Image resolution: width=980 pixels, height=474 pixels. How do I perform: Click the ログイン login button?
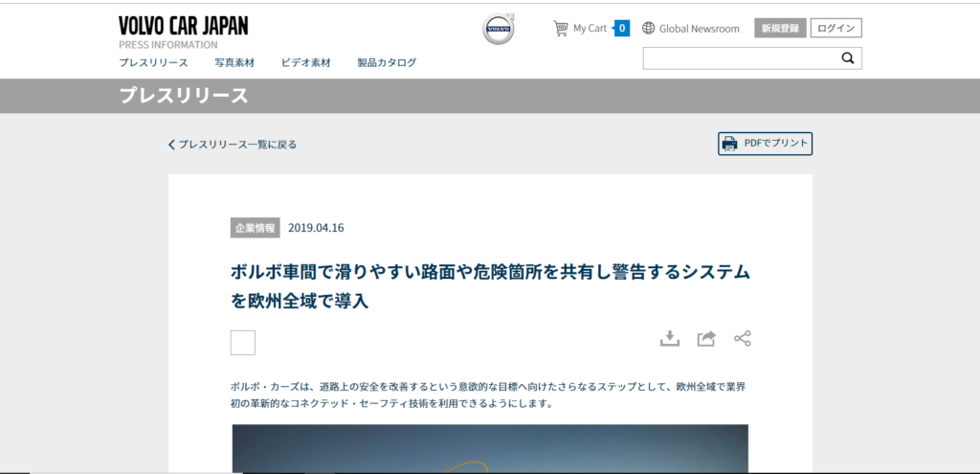point(836,28)
